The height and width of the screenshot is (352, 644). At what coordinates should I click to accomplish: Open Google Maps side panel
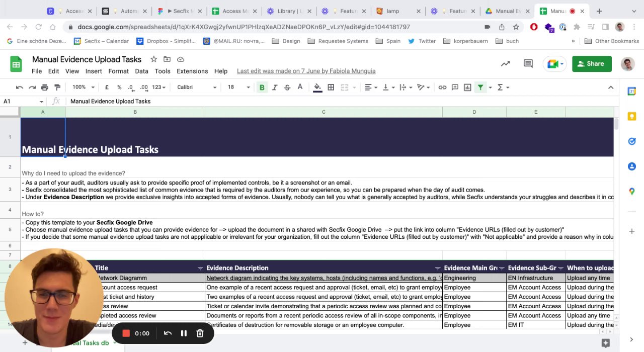(x=631, y=192)
